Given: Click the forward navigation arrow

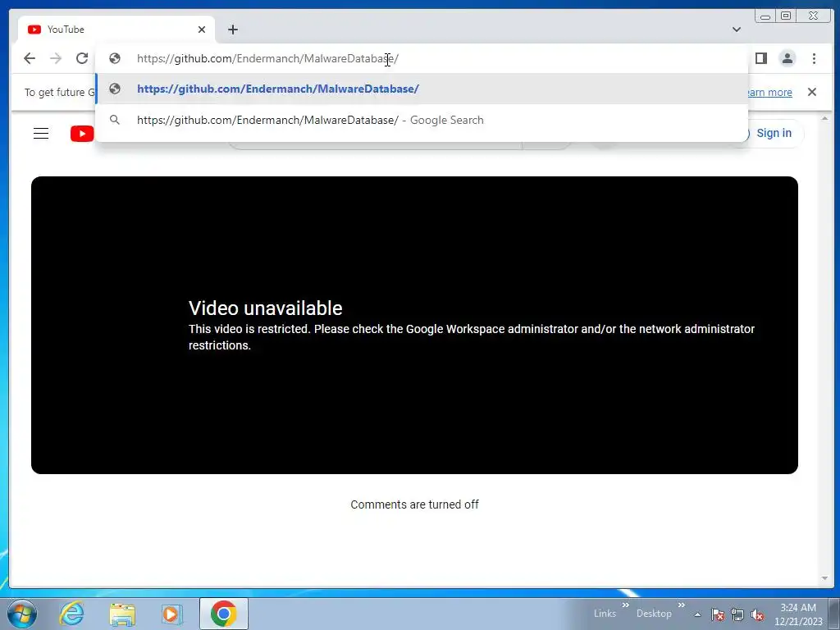Looking at the screenshot, I should coord(56,58).
